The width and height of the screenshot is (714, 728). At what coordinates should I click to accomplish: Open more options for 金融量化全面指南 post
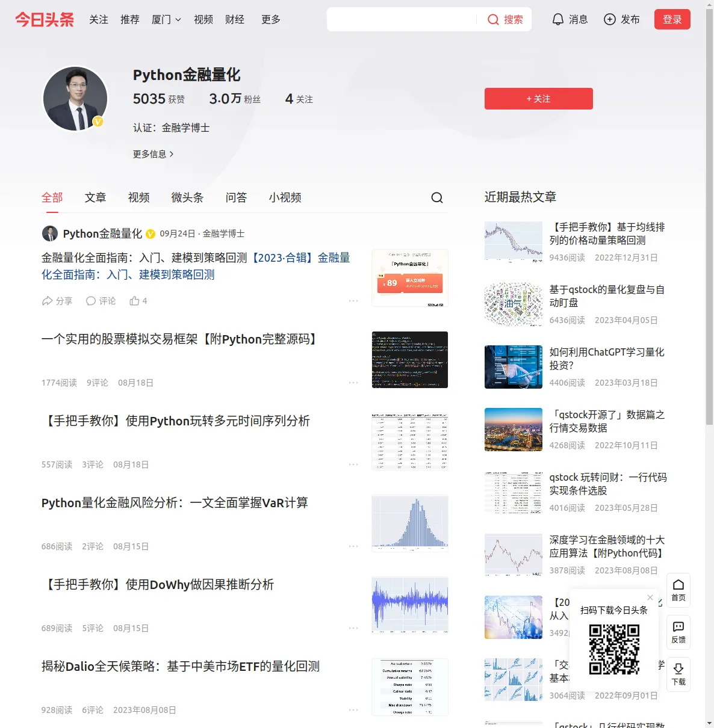[x=353, y=301]
